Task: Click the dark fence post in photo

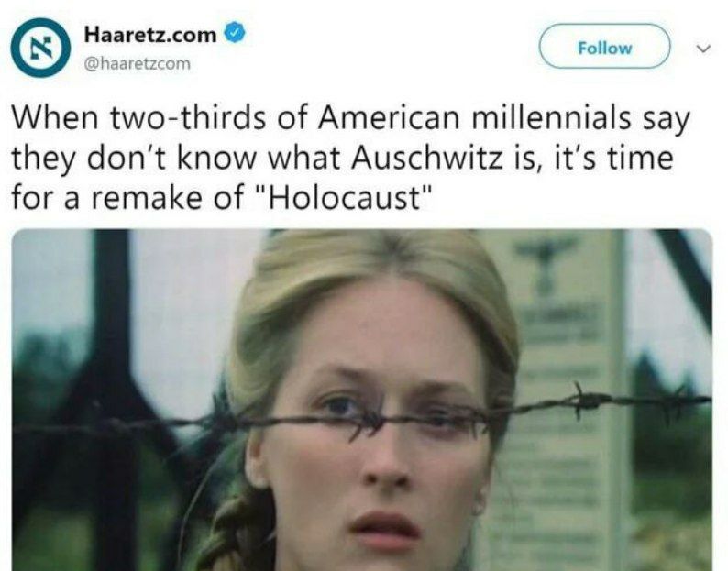Action: coord(111,400)
